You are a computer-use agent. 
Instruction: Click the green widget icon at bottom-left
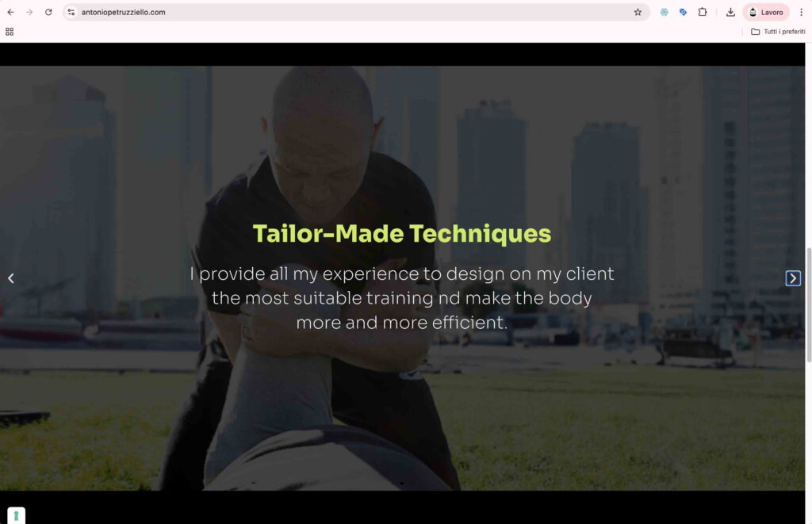click(16, 515)
